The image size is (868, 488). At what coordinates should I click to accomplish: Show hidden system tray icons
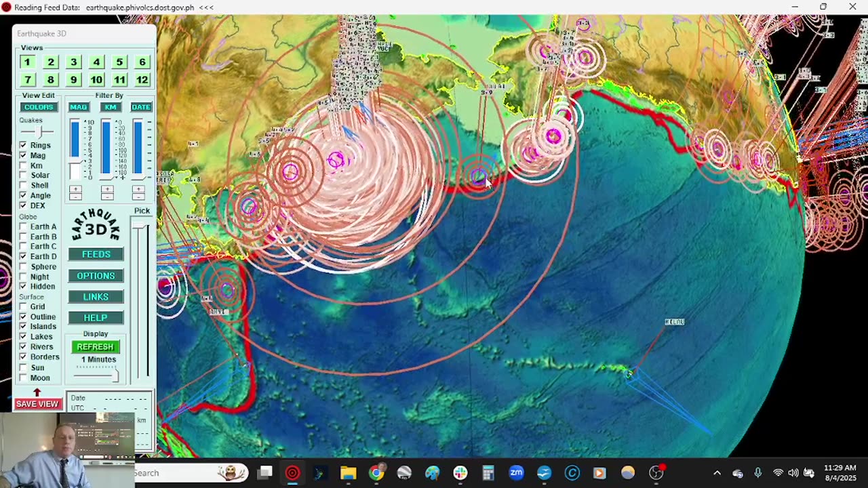[x=717, y=473]
